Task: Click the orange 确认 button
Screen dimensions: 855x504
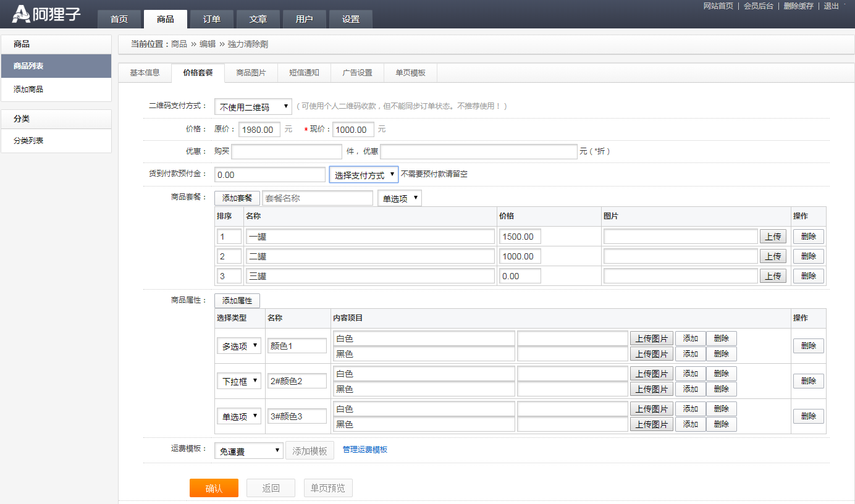Action: click(214, 488)
